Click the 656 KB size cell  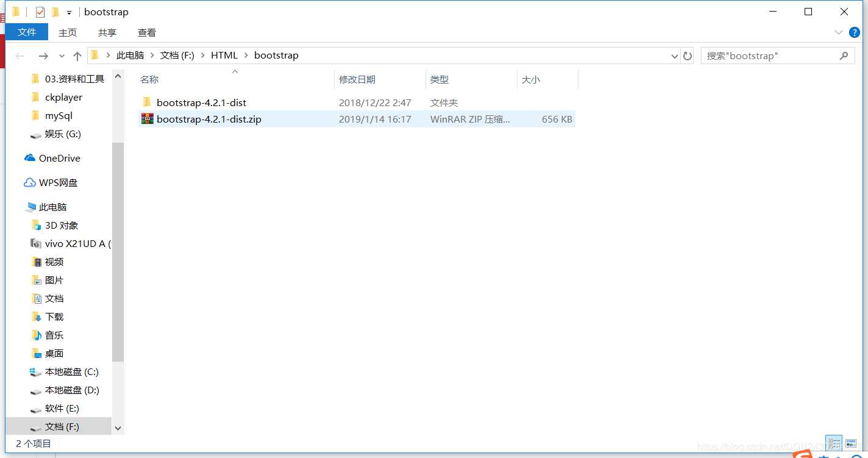point(557,120)
